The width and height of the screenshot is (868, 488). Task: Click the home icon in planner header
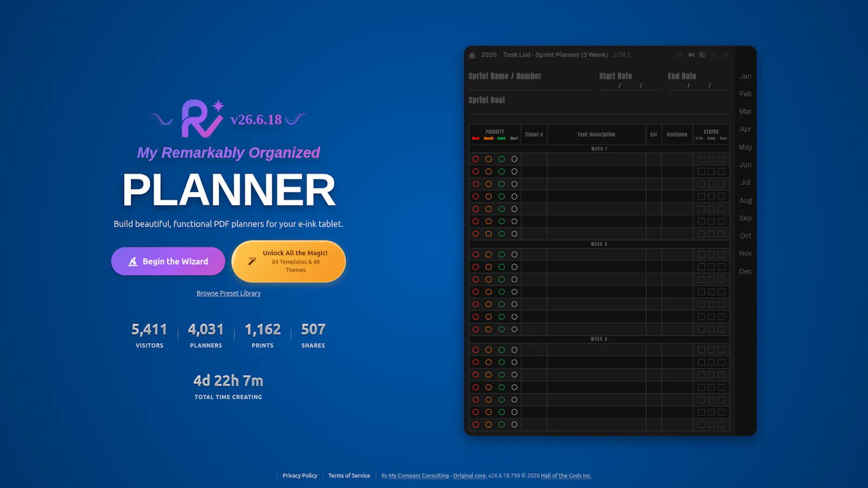point(472,55)
